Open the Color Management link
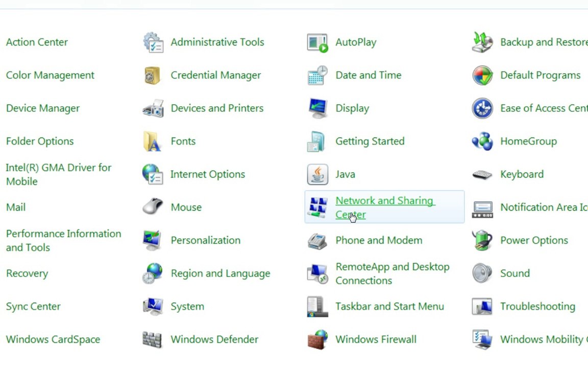588x368 pixels. (50, 76)
